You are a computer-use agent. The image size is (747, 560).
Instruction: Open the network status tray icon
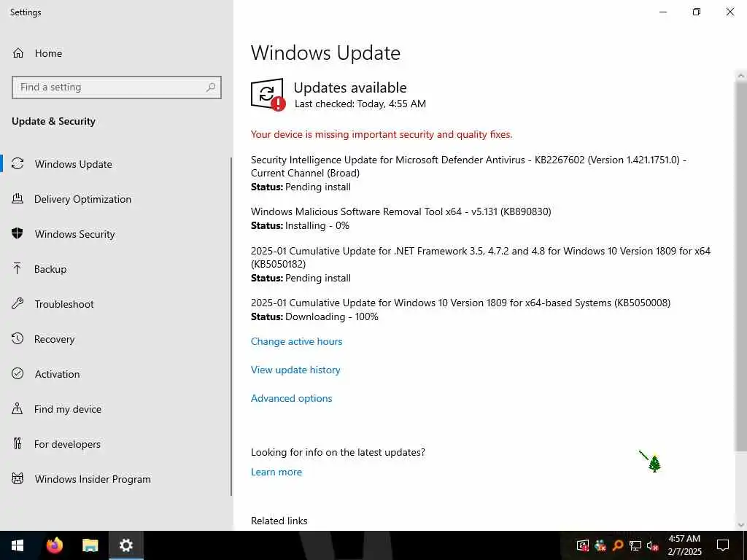[635, 545]
